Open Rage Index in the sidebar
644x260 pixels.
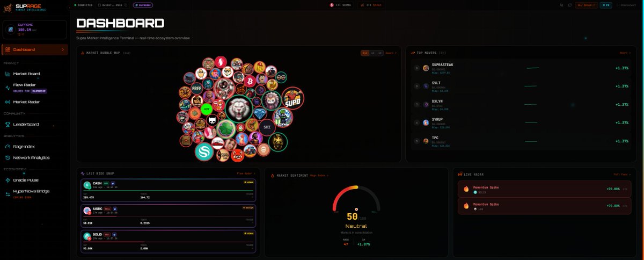34,146
